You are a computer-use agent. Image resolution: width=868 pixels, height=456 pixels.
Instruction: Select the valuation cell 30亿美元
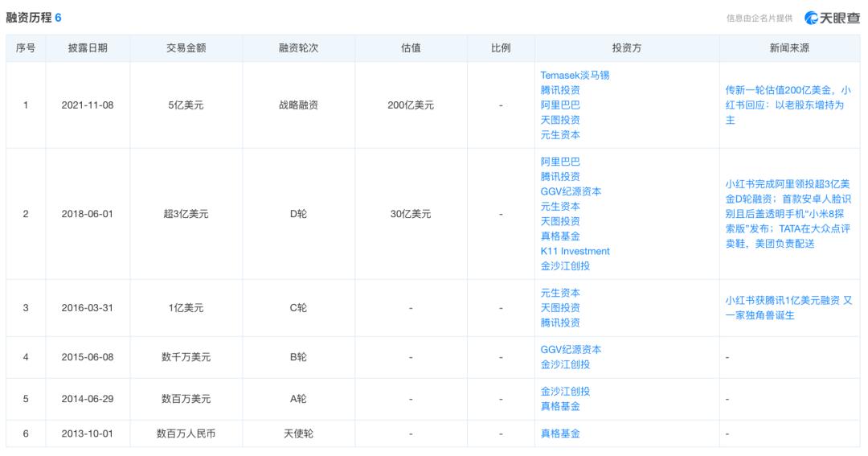point(411,213)
